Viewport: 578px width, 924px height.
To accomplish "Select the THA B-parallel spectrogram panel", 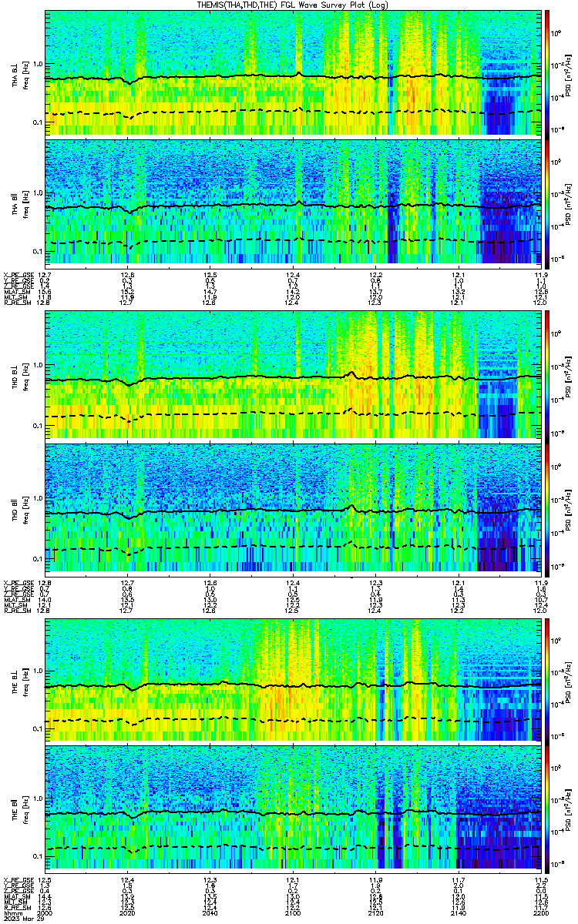I will click(x=293, y=202).
